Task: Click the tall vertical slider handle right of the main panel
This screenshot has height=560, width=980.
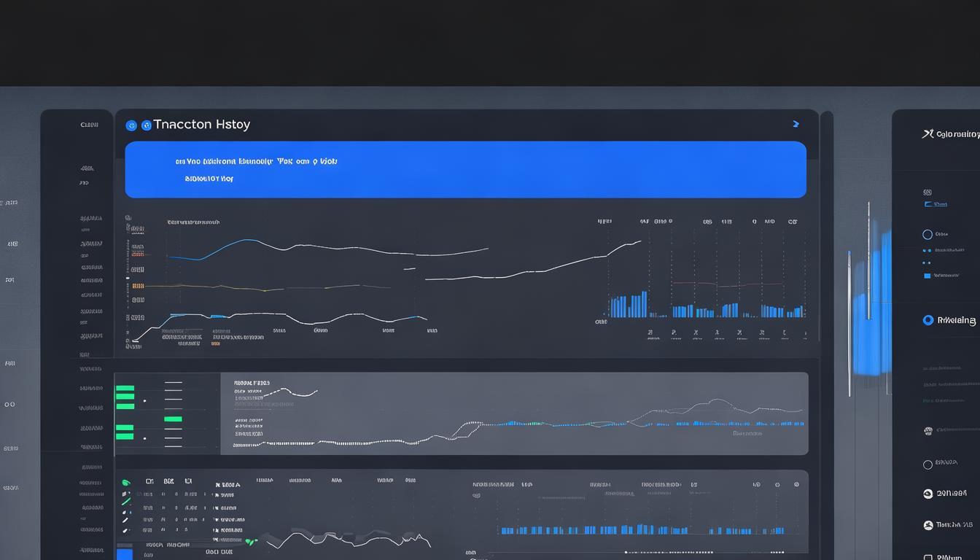Action: tap(868, 262)
